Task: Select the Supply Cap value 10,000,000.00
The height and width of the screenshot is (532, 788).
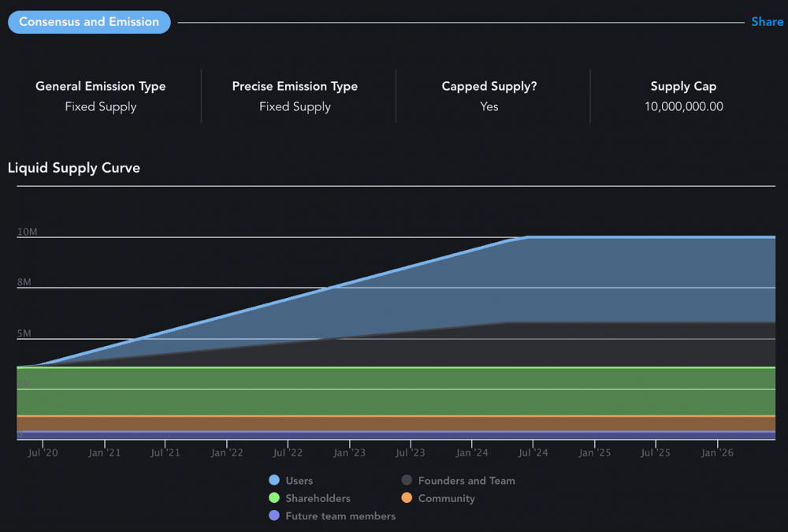Action: pyautogui.click(x=683, y=106)
